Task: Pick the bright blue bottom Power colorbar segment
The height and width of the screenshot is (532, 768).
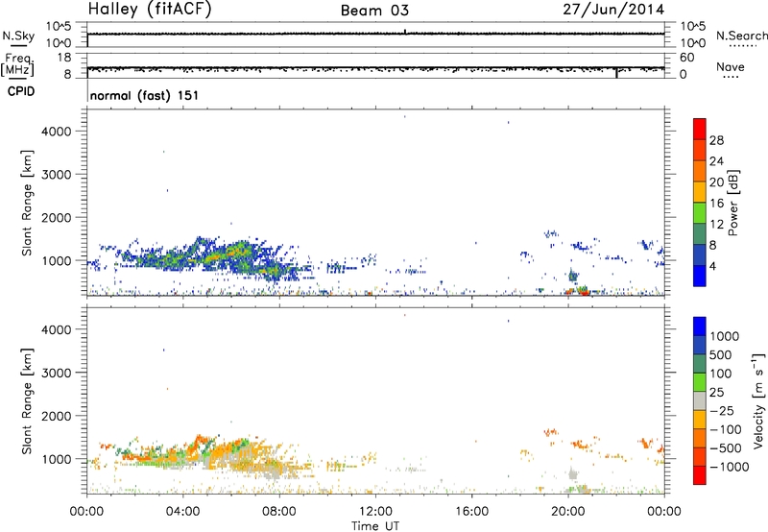Action: pyautogui.click(x=700, y=277)
